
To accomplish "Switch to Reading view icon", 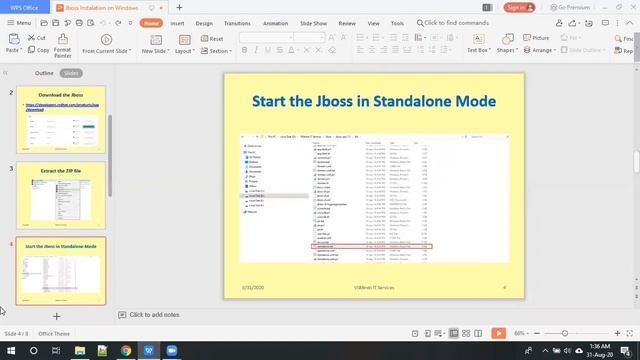I will tap(478, 333).
